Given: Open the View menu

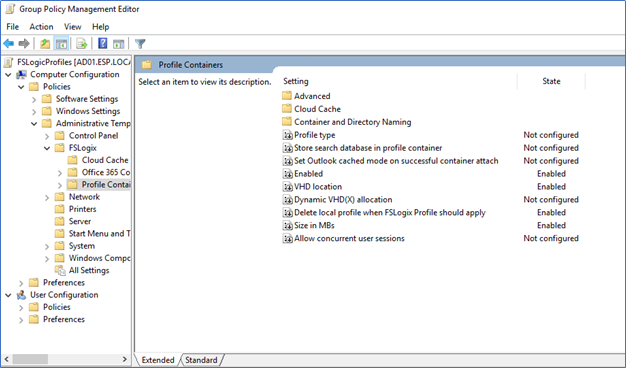Looking at the screenshot, I should click(x=73, y=27).
